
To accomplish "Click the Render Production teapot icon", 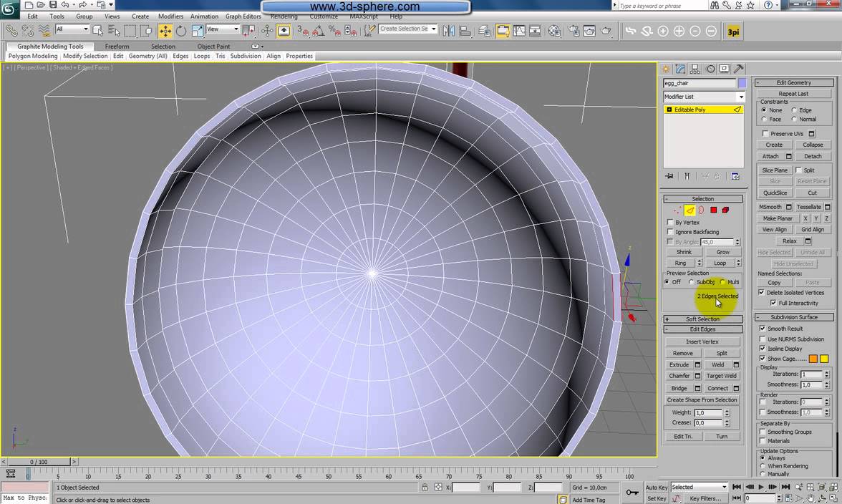I will tap(606, 31).
